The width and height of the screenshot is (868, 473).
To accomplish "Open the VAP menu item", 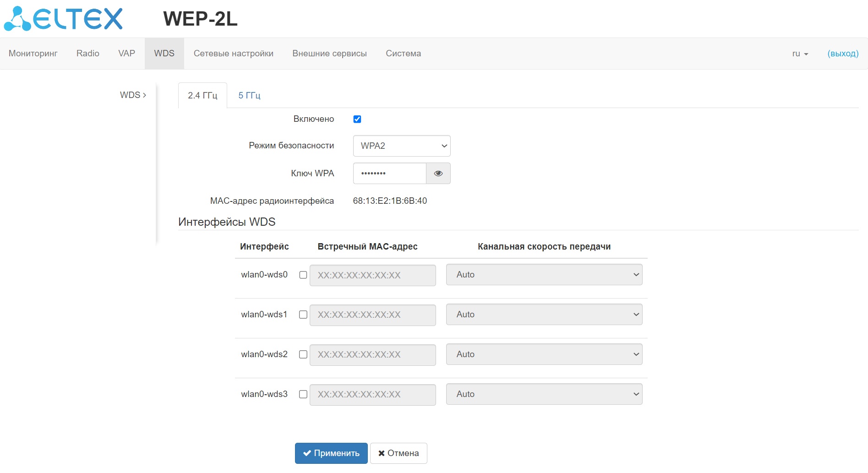I will point(126,54).
